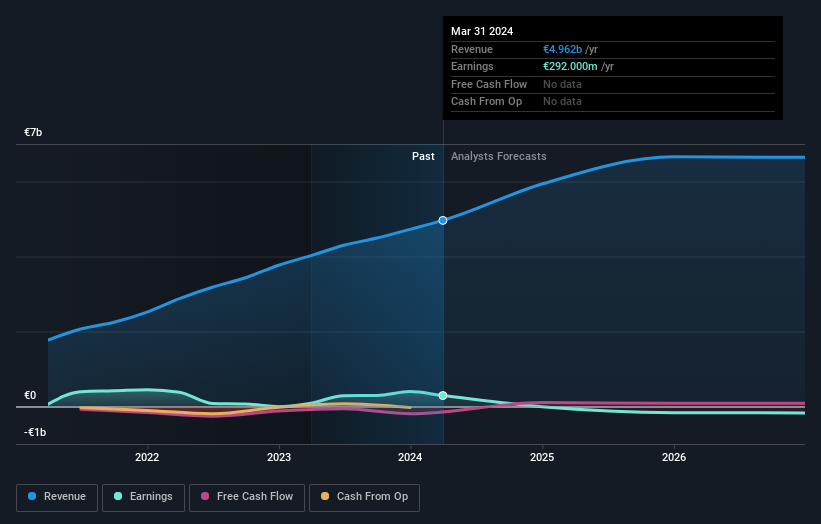This screenshot has height=524, width=821.
Task: Toggle the Earnings legend series
Action: click(x=143, y=497)
